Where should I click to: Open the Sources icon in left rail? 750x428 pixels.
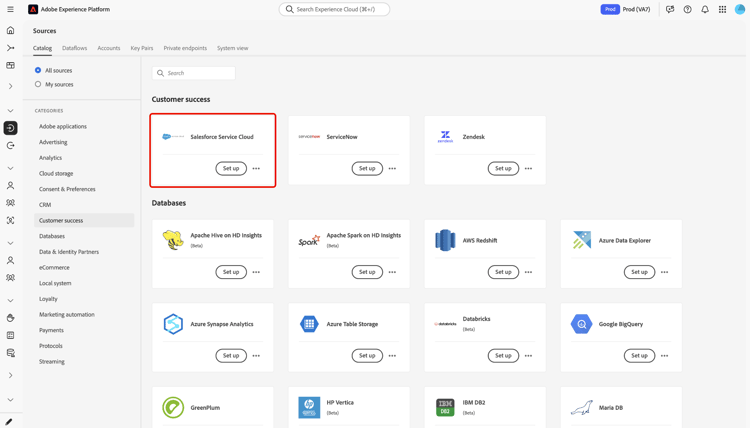point(11,128)
